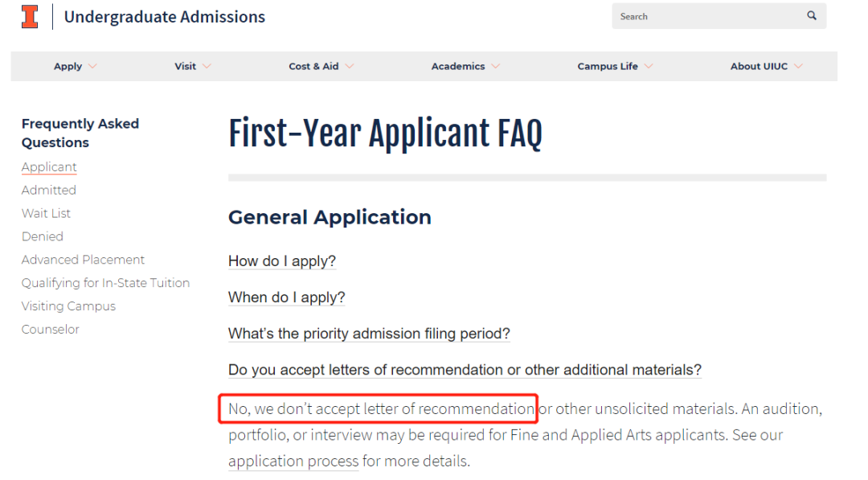Open the Academics menu
The width and height of the screenshot is (868, 480).
click(465, 67)
